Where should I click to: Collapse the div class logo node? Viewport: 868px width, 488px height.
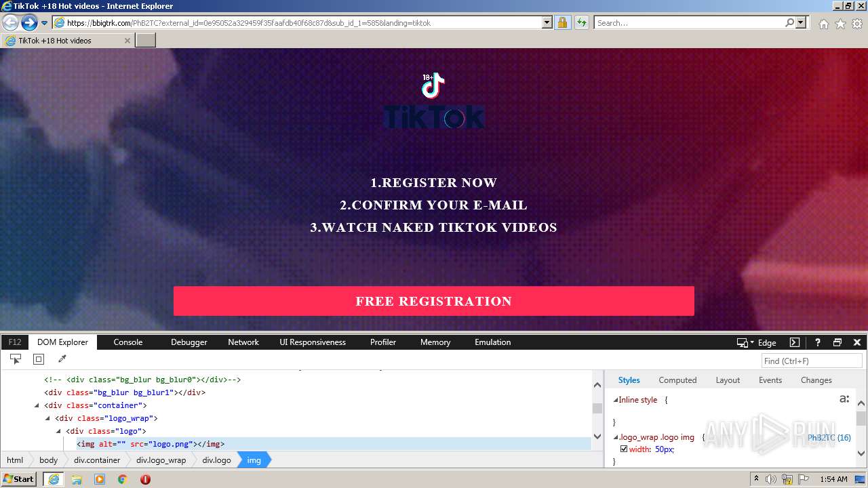(58, 431)
